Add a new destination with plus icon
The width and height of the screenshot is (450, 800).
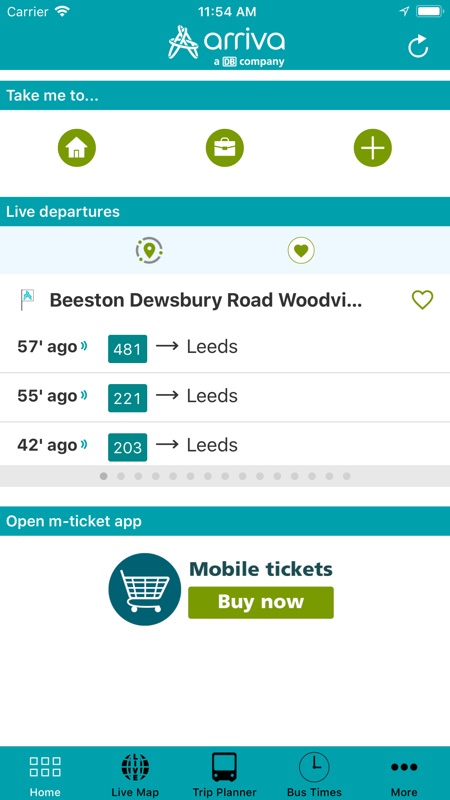pyautogui.click(x=373, y=148)
